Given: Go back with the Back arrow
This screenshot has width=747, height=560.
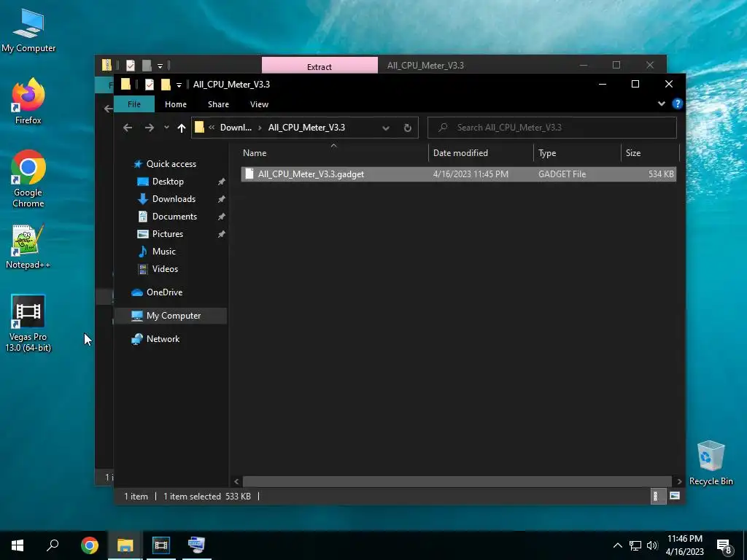Looking at the screenshot, I should tap(127, 128).
